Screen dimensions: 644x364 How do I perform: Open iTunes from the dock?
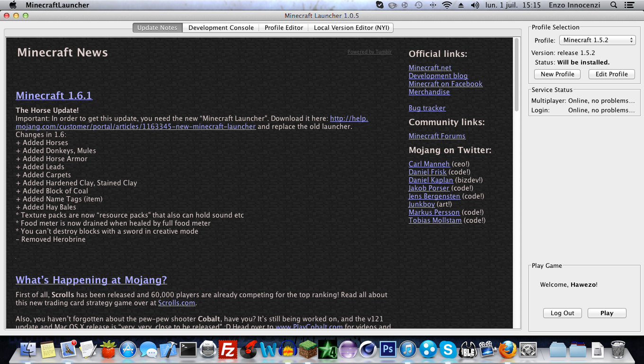tap(408, 350)
